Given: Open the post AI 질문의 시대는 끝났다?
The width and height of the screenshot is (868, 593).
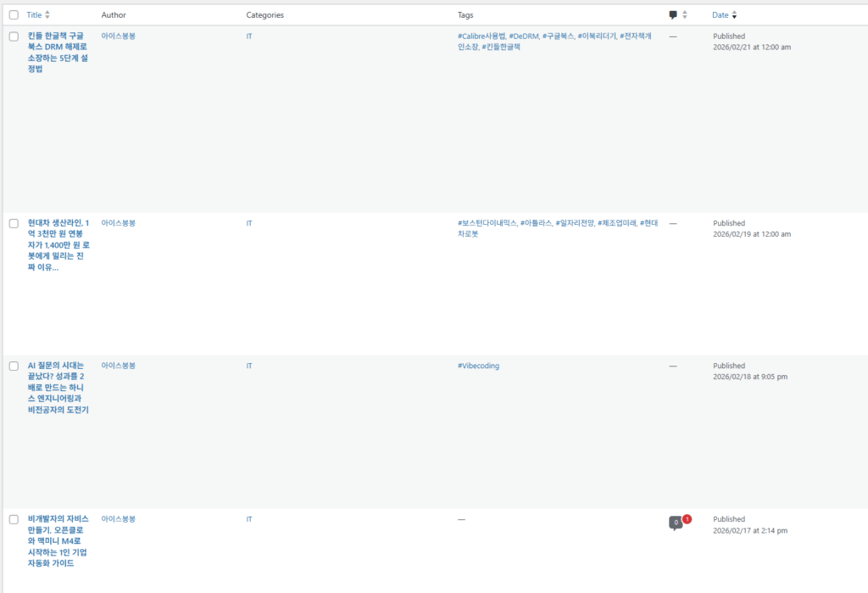Looking at the screenshot, I should (x=58, y=388).
